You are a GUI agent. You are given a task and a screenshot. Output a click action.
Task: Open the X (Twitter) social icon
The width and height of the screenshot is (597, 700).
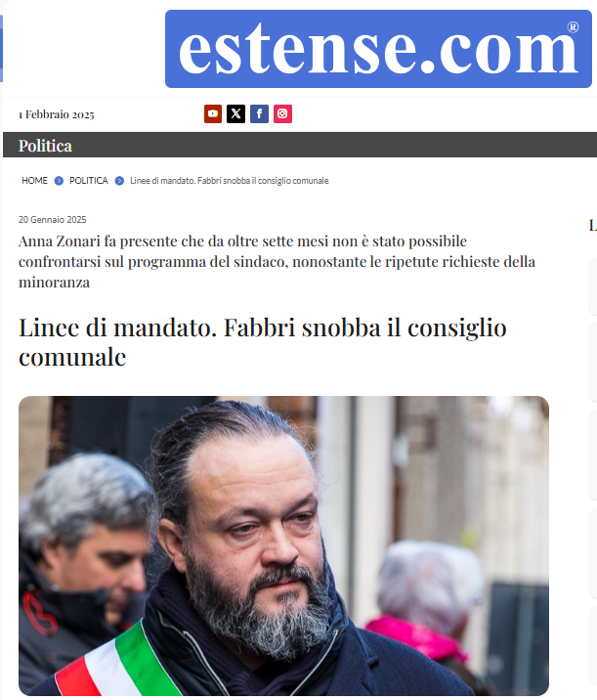(236, 113)
